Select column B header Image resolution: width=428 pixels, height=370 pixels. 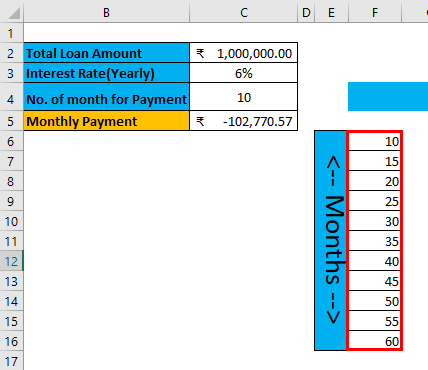pyautogui.click(x=106, y=13)
